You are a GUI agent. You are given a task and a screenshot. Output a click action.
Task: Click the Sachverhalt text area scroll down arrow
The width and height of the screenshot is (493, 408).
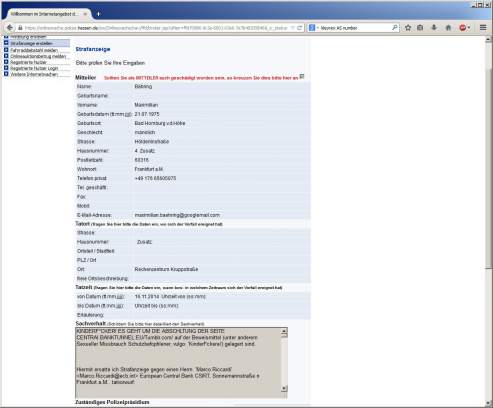[284, 388]
